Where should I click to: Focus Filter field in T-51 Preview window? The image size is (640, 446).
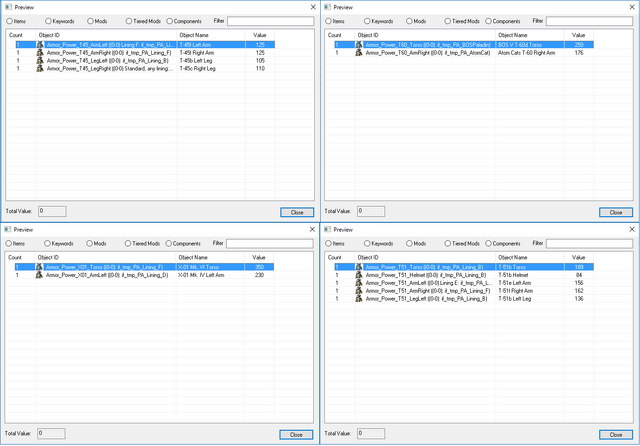(589, 244)
